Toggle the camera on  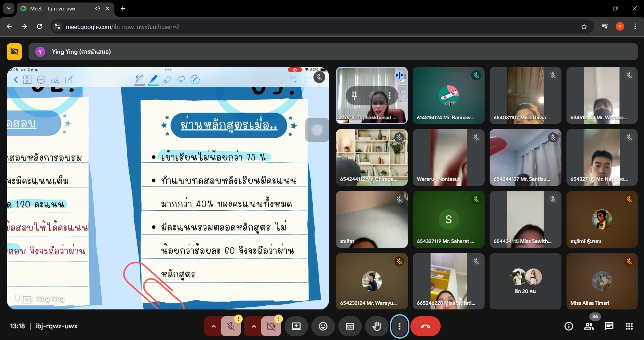(x=271, y=326)
